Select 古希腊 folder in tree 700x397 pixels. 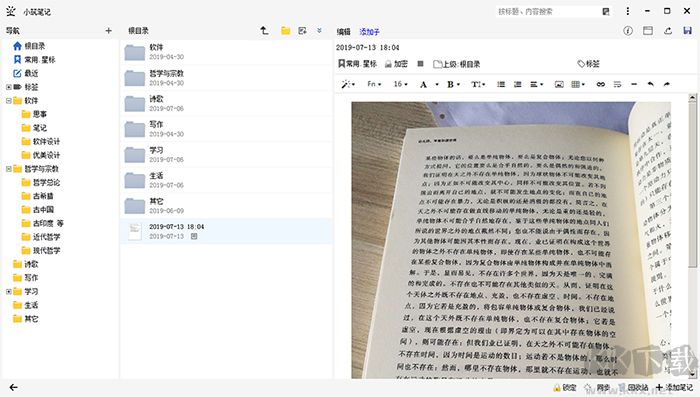tap(38, 196)
